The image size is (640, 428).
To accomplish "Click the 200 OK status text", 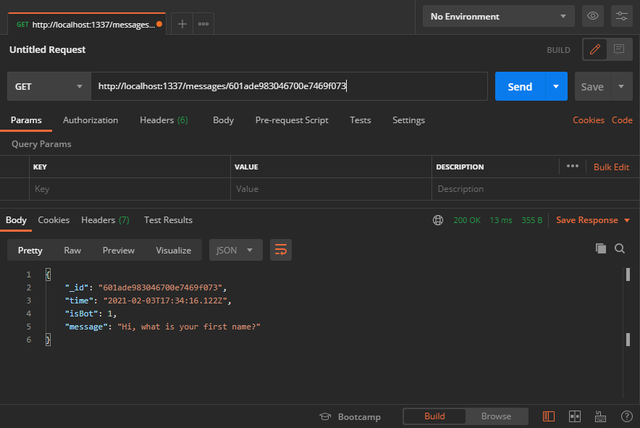I will click(467, 220).
